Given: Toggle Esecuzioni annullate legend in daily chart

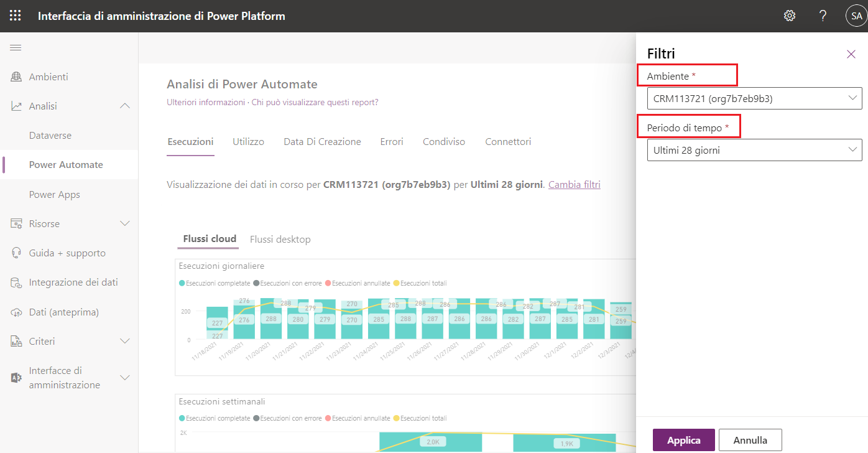Looking at the screenshot, I should (358, 283).
